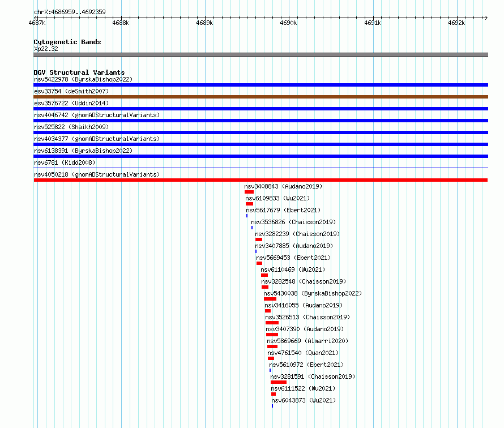Click the 4692k ruler tick label
The height and width of the screenshot is (428, 504).
tap(457, 23)
